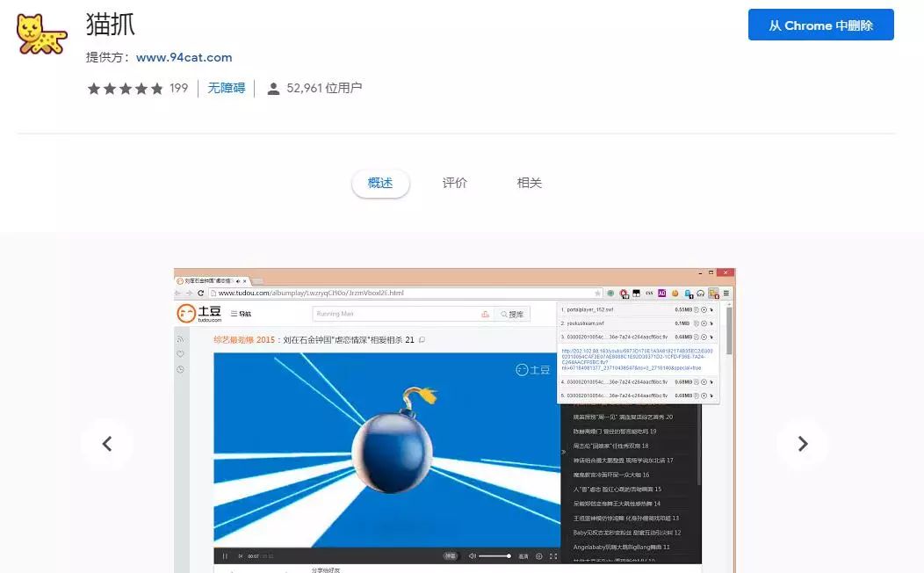Screen dimensions: 924x573
Task: Click the 猫抓 extension title
Action: (x=111, y=25)
